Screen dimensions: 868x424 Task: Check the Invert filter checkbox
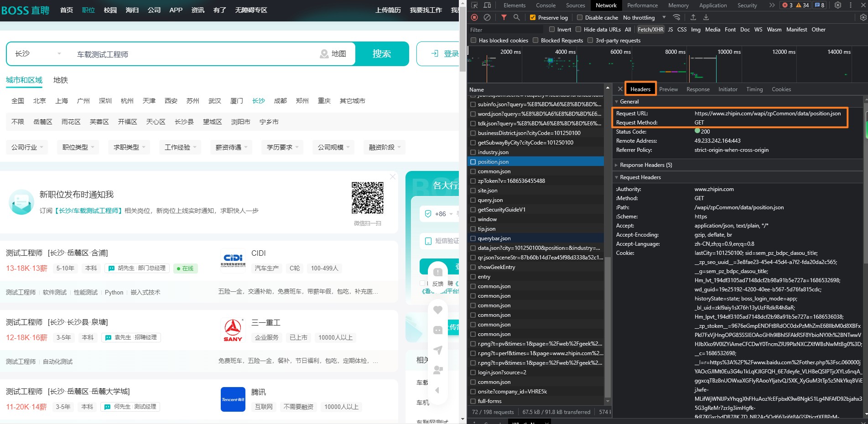tap(552, 29)
